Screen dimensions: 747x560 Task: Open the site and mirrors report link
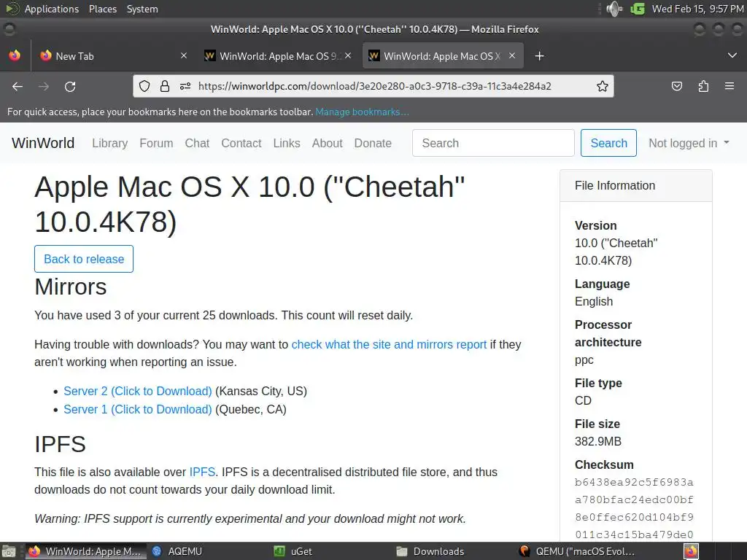pos(389,344)
